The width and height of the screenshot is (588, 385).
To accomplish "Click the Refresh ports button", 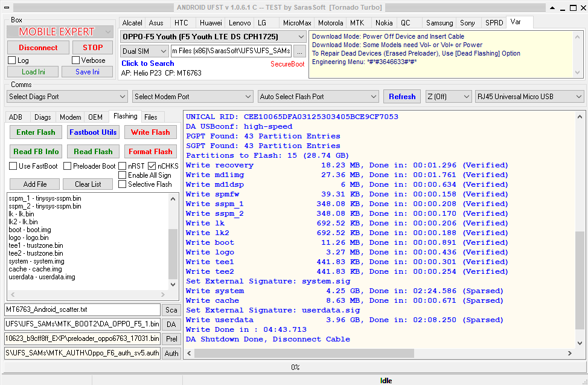I will [x=402, y=97].
